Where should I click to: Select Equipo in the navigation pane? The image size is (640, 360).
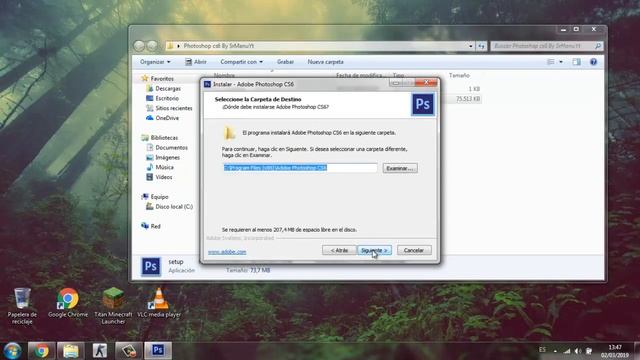[159, 196]
